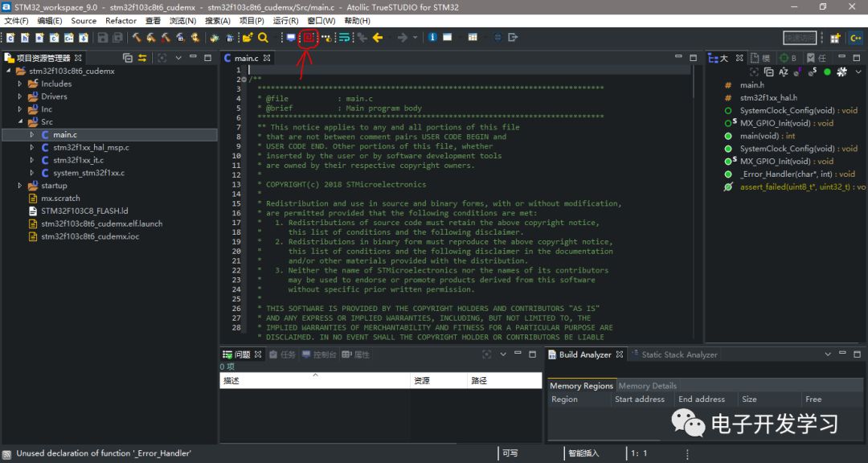Toggle Hide Static Members in Outline
Viewport: 868px width, 463px height.
(812, 72)
